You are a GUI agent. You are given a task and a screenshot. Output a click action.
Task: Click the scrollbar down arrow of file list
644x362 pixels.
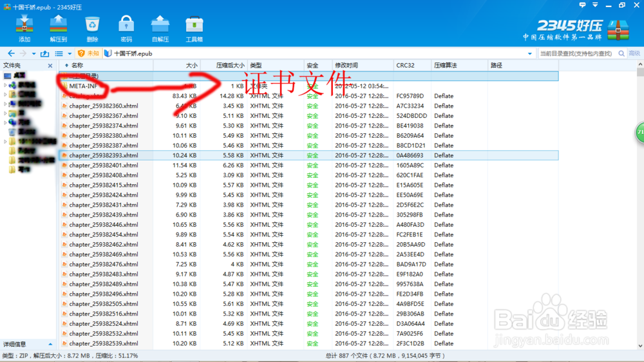point(640,346)
